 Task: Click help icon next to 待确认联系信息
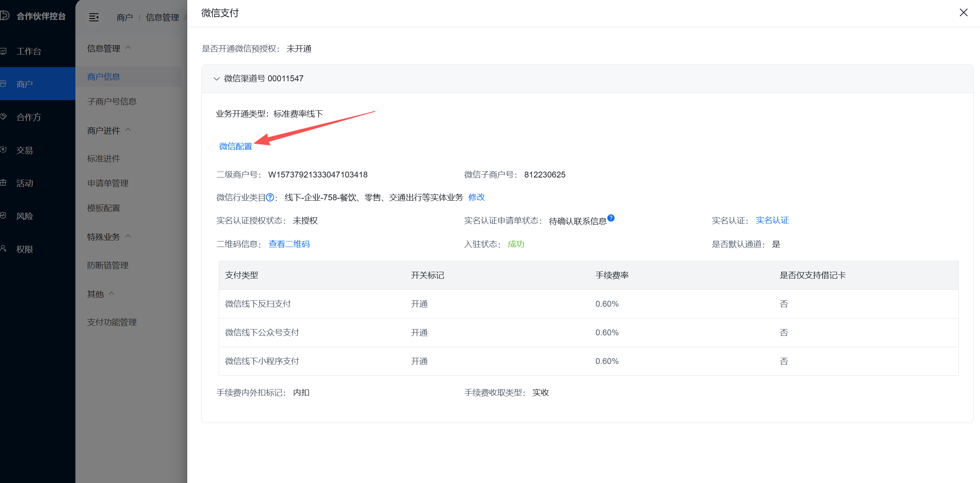pos(611,218)
